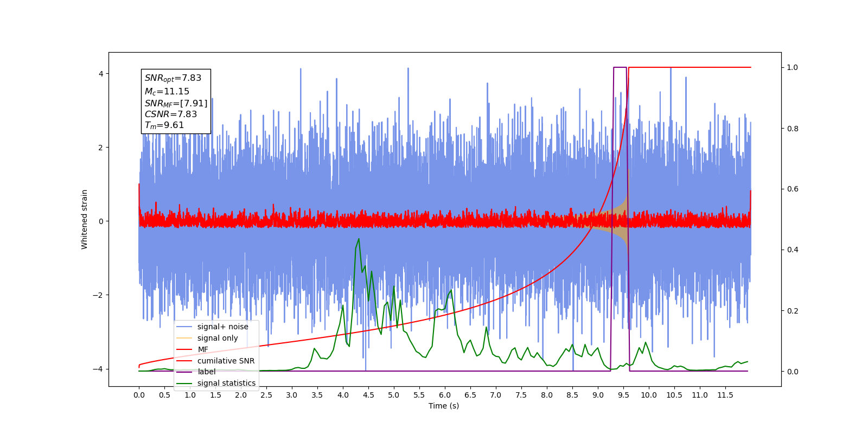Click the x-axis tick label 6.0
The image size is (868, 434).
click(x=445, y=395)
